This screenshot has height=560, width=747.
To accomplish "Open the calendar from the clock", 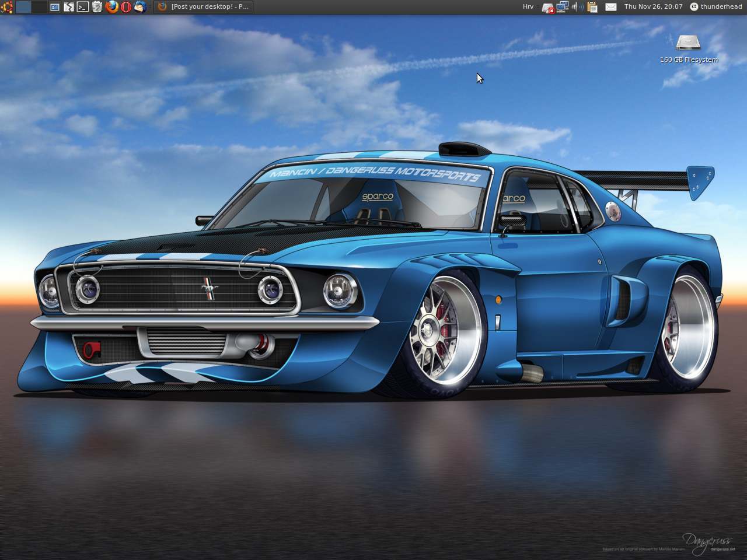I will [653, 7].
